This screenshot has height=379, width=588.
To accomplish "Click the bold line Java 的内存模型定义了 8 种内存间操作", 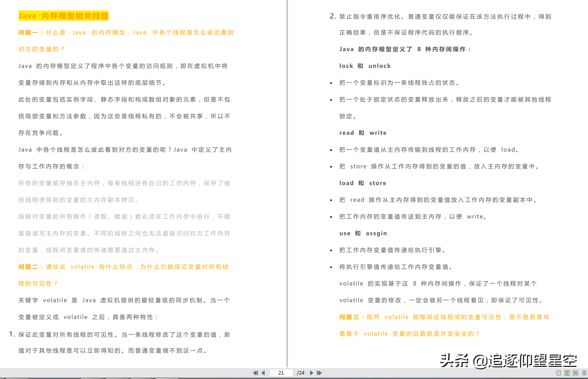I will point(405,49).
